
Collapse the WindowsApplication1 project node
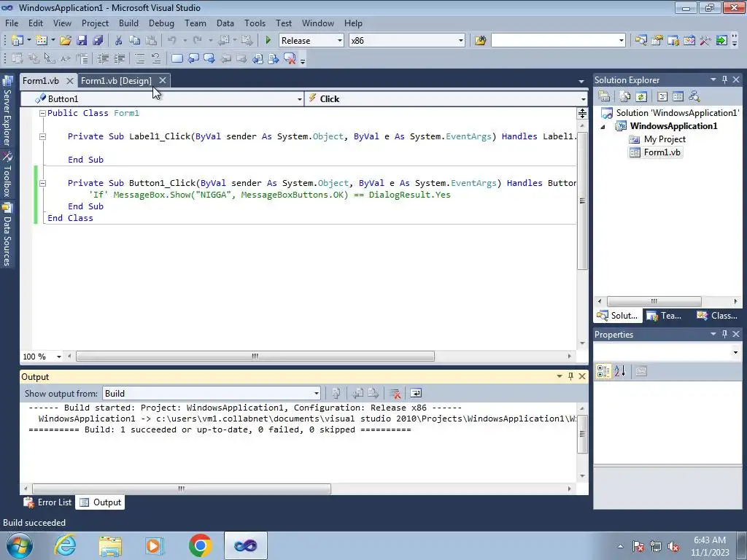pyautogui.click(x=603, y=127)
